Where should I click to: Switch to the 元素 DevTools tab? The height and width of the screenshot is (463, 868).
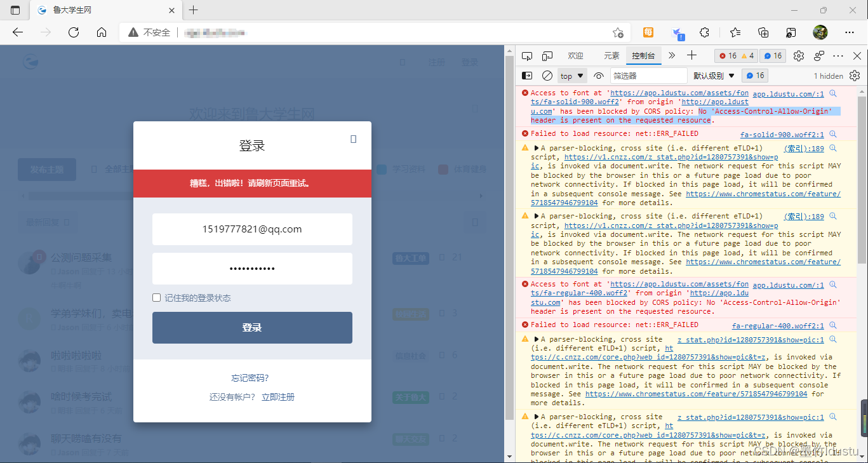coord(611,56)
